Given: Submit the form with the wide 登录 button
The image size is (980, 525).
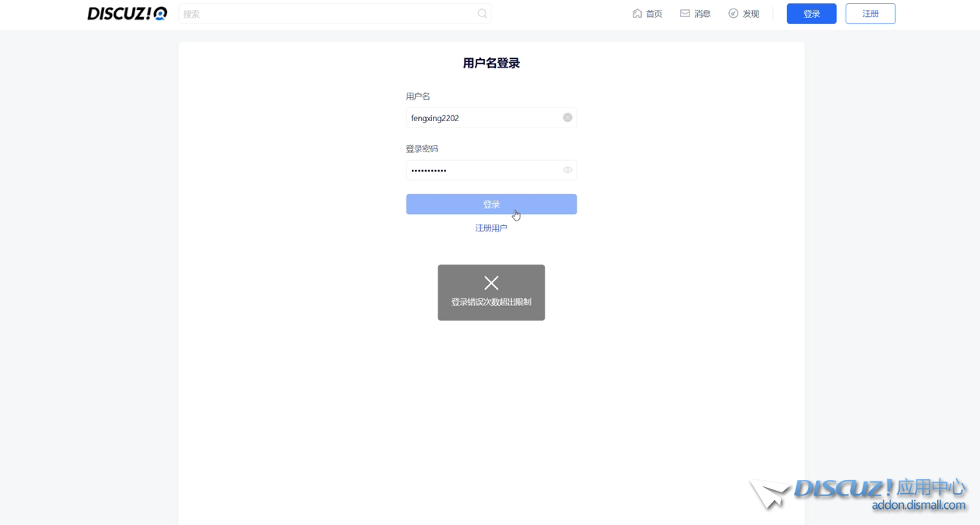Looking at the screenshot, I should (491, 204).
